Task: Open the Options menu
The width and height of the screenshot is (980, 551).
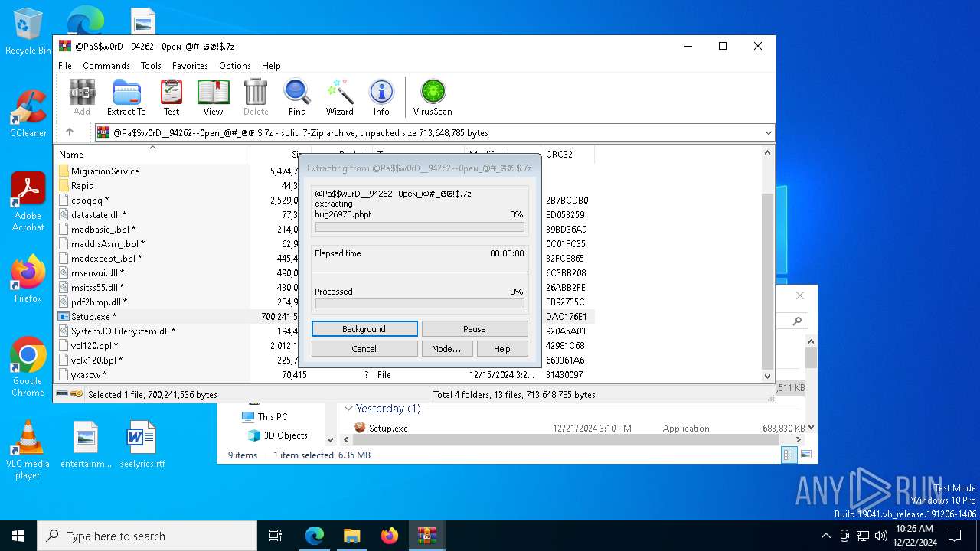Action: coord(235,66)
